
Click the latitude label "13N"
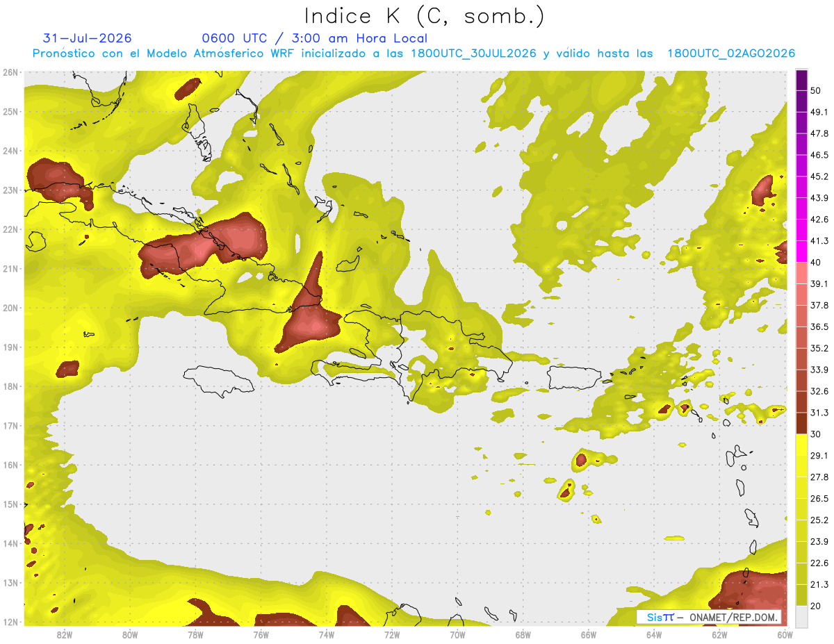pyautogui.click(x=10, y=583)
